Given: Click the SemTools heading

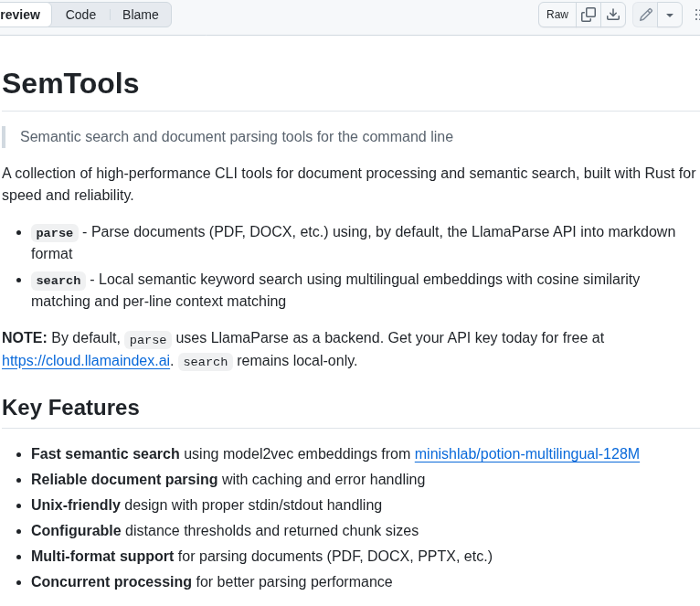Looking at the screenshot, I should pos(70,83).
